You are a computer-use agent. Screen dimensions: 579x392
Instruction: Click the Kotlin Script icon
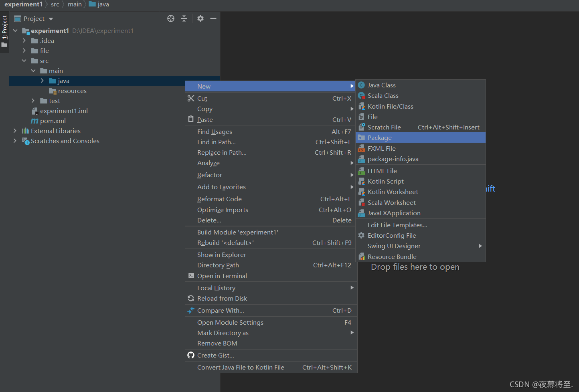click(x=361, y=181)
